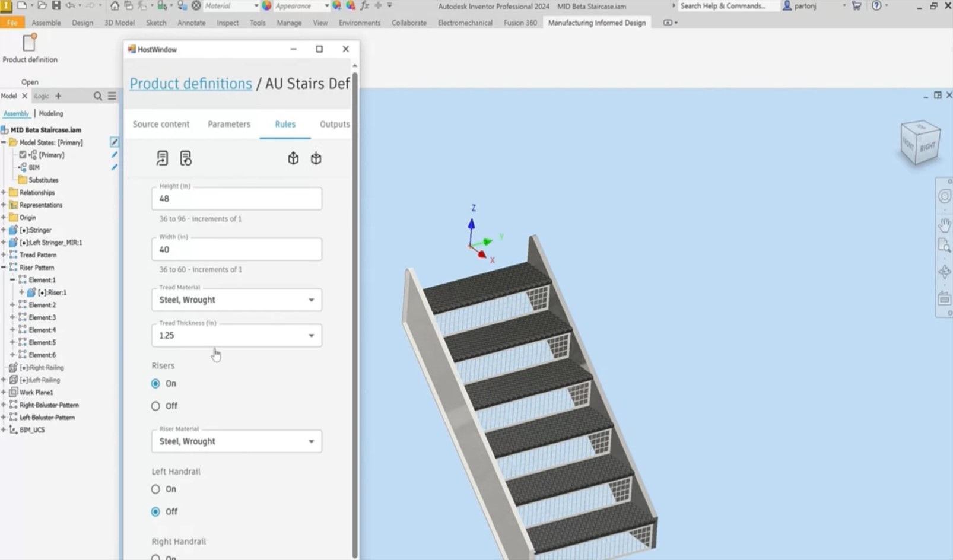This screenshot has height=560, width=953.
Task: Open the Help question mark icon
Action: click(x=876, y=6)
